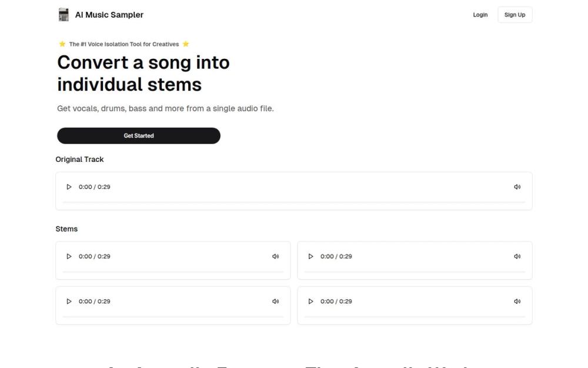Toggle volume on bottom-left stem
Viewport: 588px width, 368px height.
275,301
